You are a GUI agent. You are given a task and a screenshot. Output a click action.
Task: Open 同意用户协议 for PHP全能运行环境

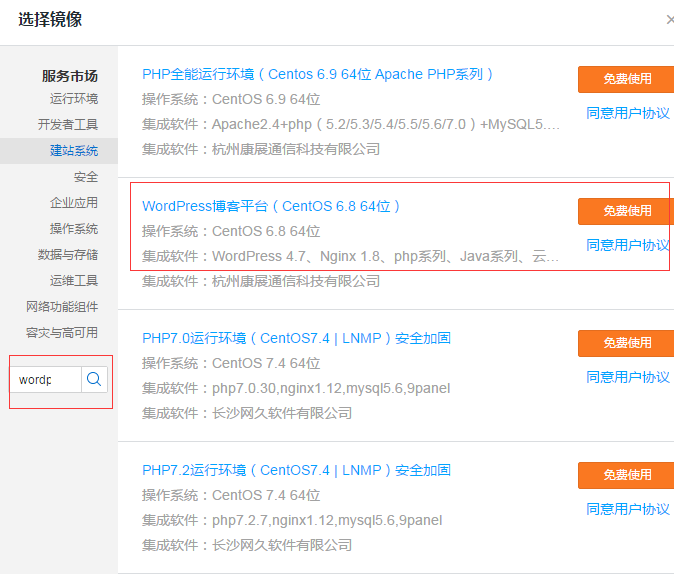point(628,113)
